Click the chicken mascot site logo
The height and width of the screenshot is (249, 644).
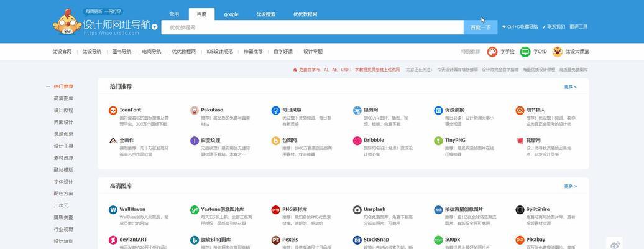[x=67, y=22]
